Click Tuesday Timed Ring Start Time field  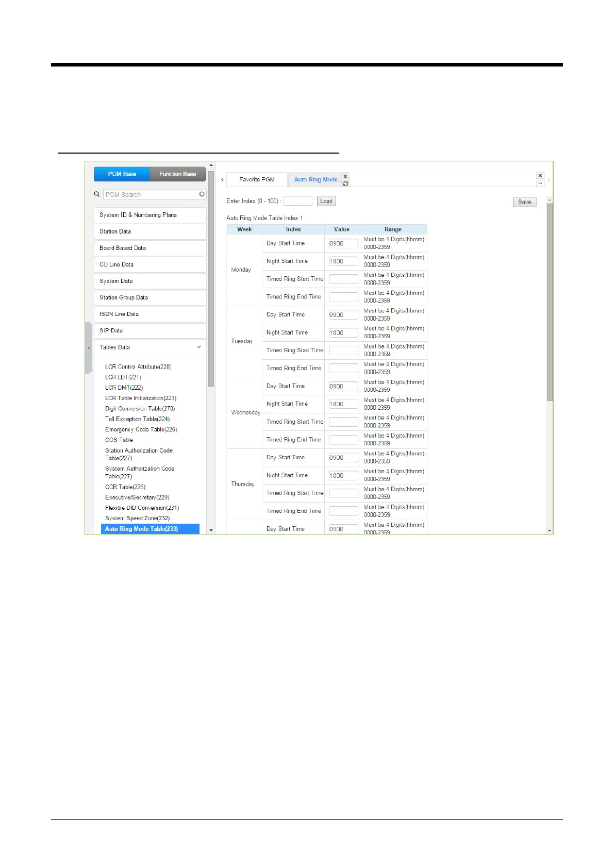pyautogui.click(x=343, y=350)
